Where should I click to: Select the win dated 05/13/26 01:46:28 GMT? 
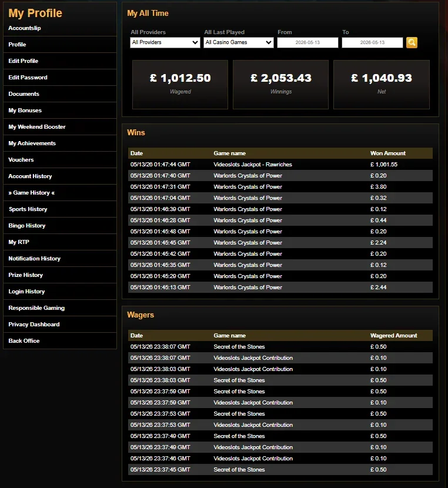(280, 220)
